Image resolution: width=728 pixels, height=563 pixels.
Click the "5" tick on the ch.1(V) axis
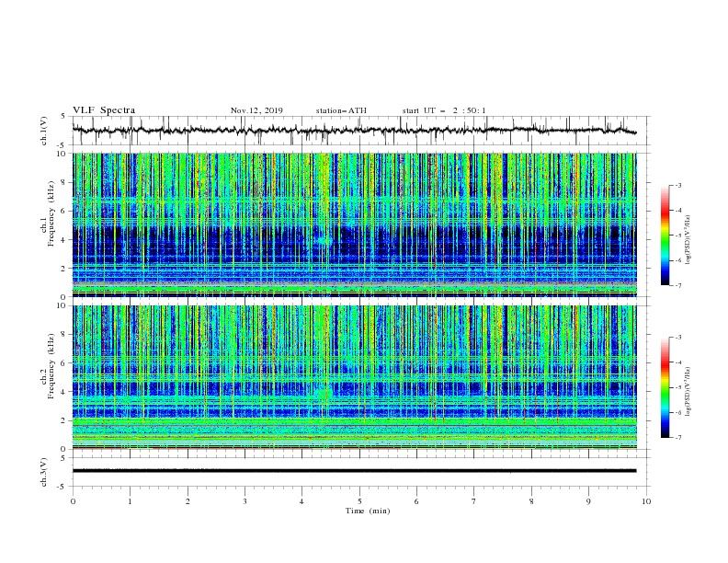63,116
